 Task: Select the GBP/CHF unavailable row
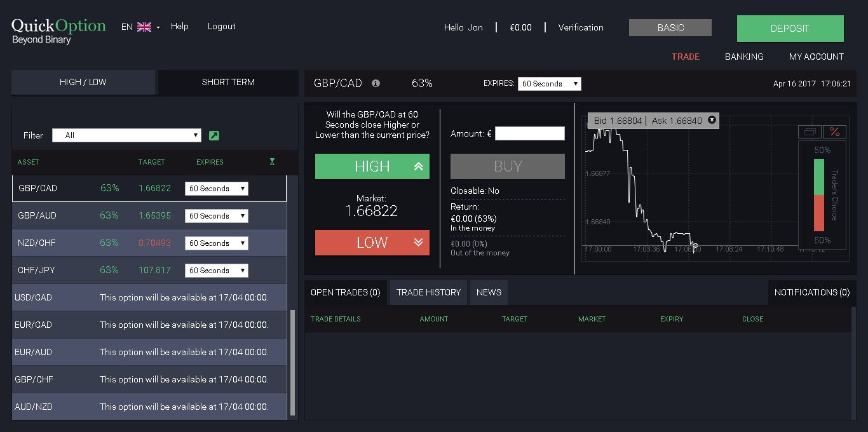(x=149, y=379)
